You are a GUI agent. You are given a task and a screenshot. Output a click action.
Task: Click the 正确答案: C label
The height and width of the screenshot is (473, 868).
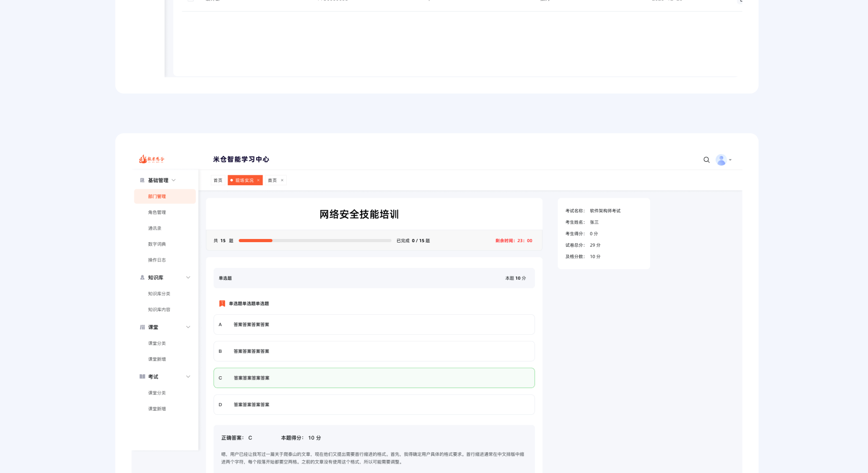pyautogui.click(x=236, y=438)
